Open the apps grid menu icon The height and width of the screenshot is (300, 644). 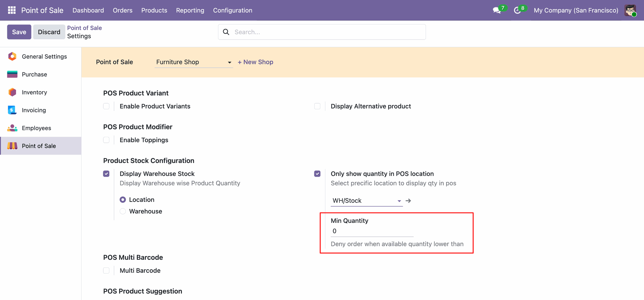(12, 10)
